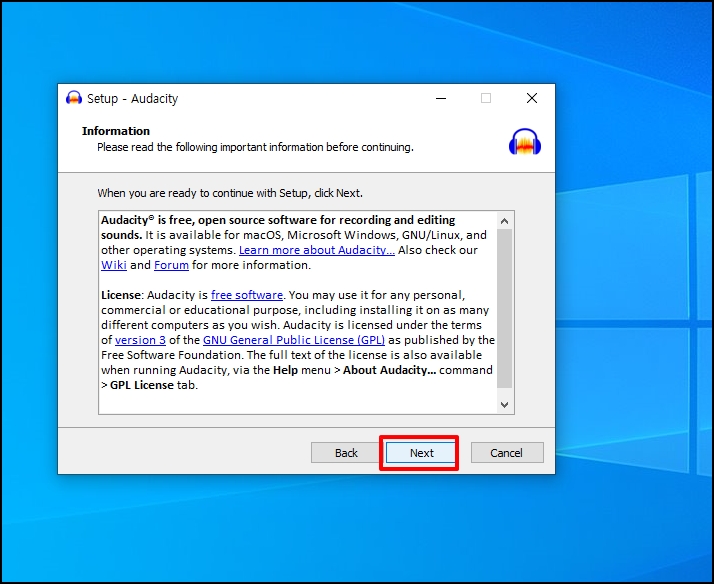Click the scrollbar up arrow in info box
Viewport: 714px width, 584px height.
[504, 221]
